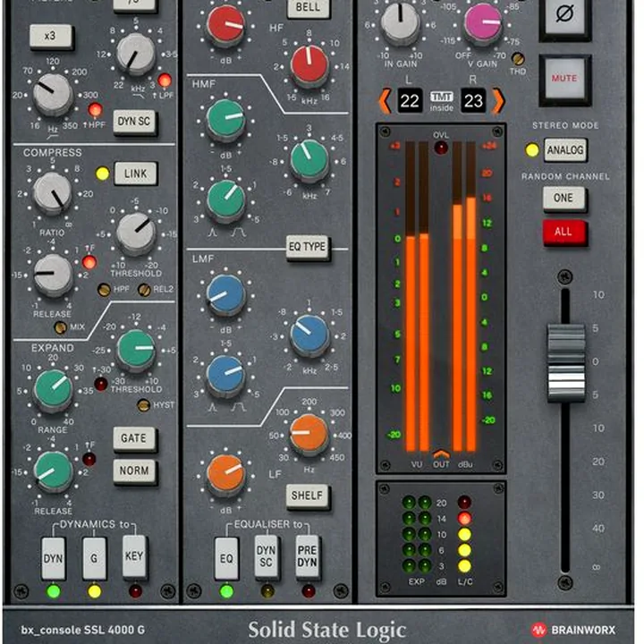The height and width of the screenshot is (644, 644).
Task: Click the PRE DYN equaliser button
Action: coord(307,556)
